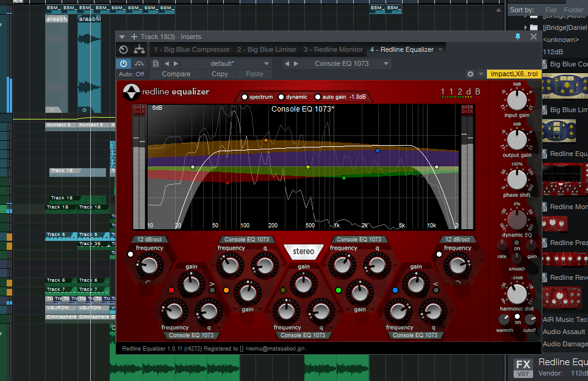Expand the [jBridge]Daniel folder in browser

click(525, 27)
